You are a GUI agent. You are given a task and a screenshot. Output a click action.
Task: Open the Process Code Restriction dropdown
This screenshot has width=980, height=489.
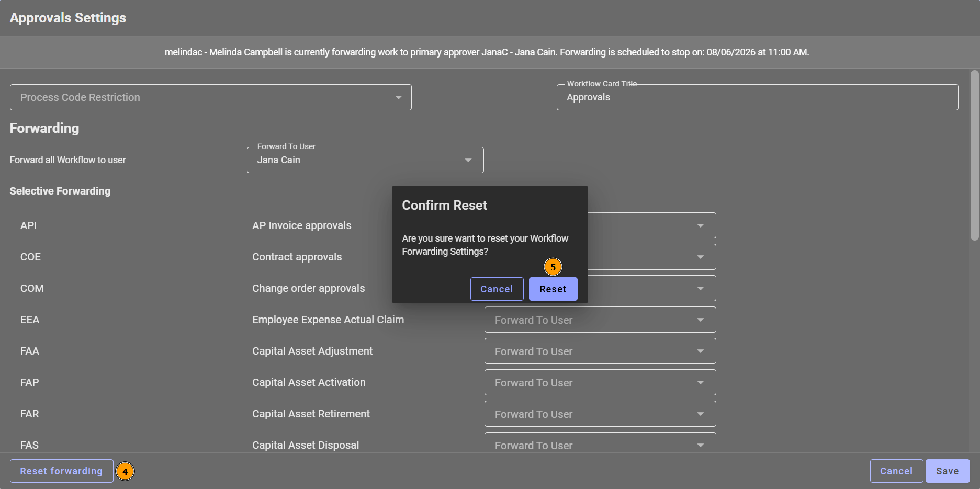[211, 97]
